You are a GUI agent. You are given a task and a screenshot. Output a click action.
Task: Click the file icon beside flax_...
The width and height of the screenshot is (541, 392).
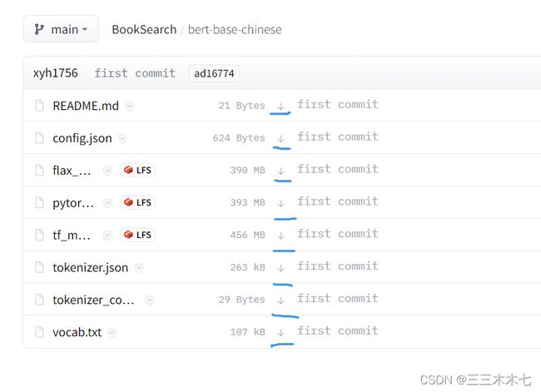coord(39,170)
